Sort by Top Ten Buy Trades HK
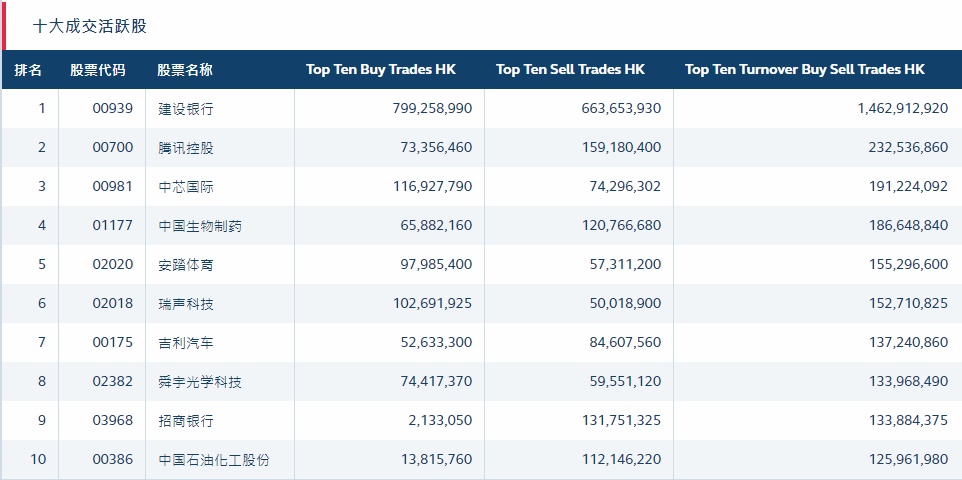Viewport: 962px width, 480px height. tap(380, 70)
